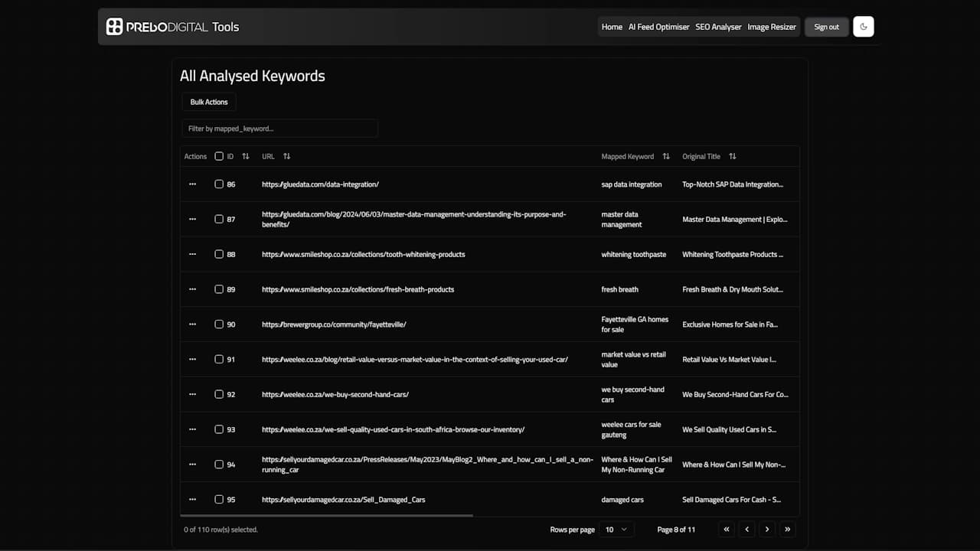Open row actions for ID 86
The image size is (980, 551).
(193, 184)
